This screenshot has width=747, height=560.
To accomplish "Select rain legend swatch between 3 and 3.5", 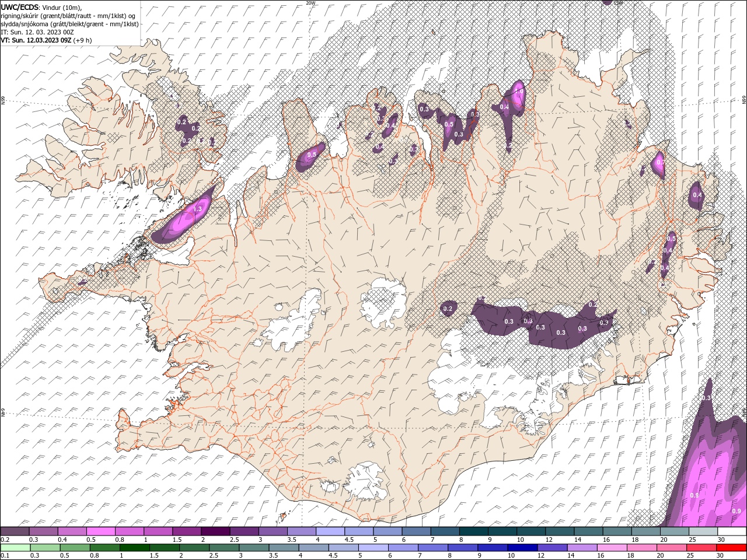I will click(254, 548).
